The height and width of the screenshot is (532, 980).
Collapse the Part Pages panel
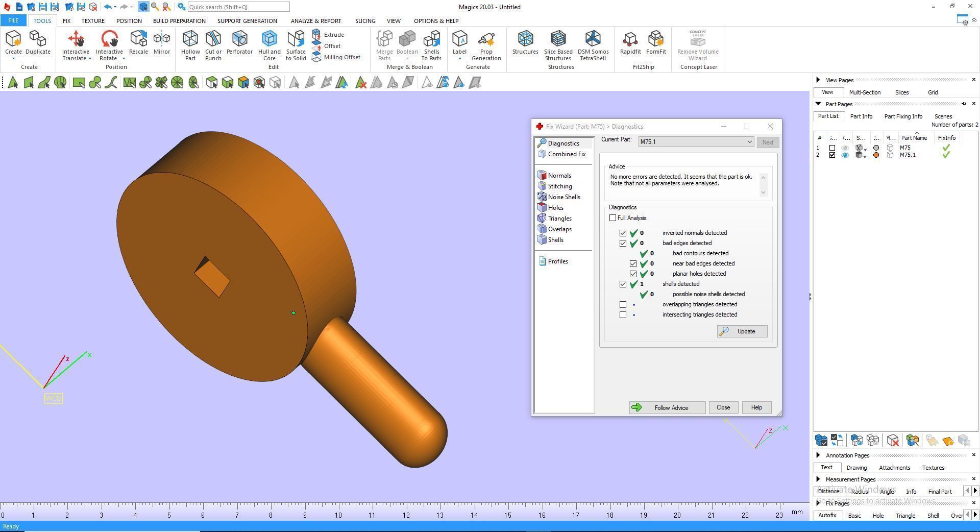(x=818, y=104)
